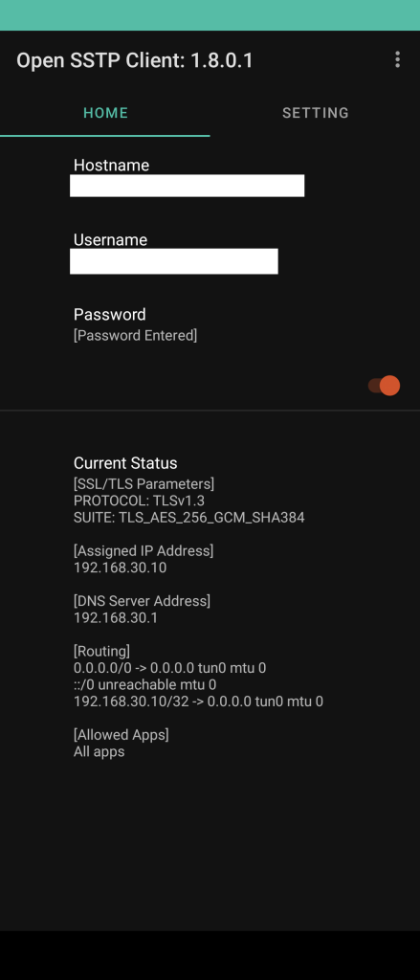Click the All apps allowed apps text
This screenshot has height=980, width=420.
pyautogui.click(x=99, y=751)
